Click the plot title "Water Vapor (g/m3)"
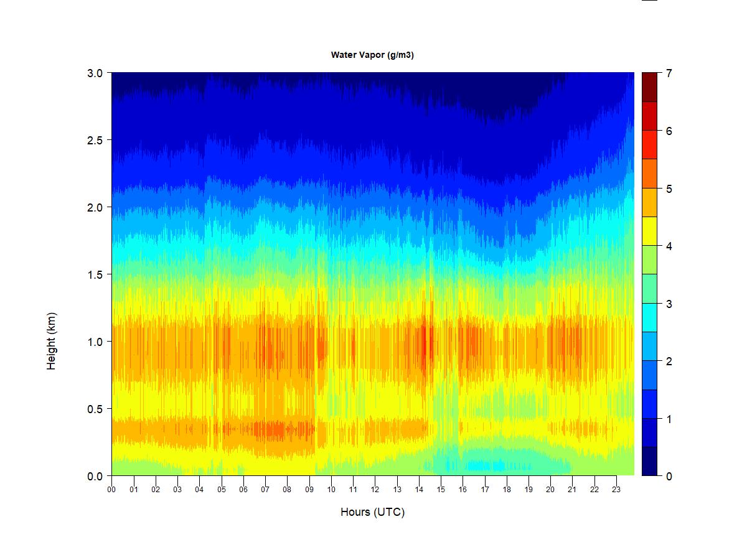747x560 pixels. 372,55
